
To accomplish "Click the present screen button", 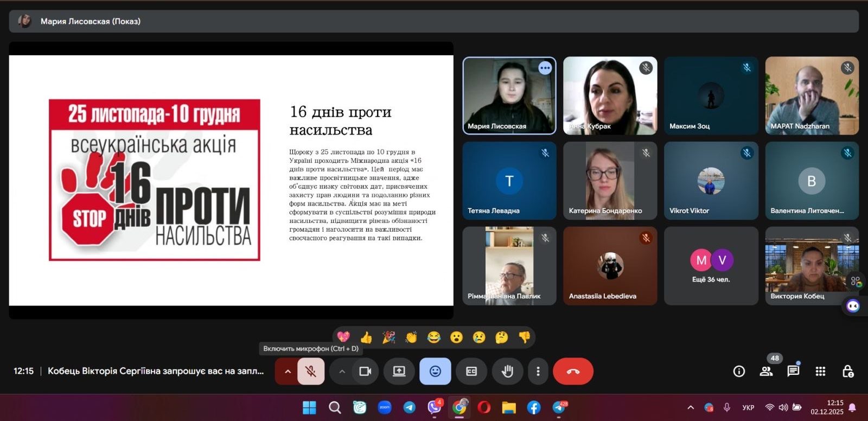I will pos(399,372).
